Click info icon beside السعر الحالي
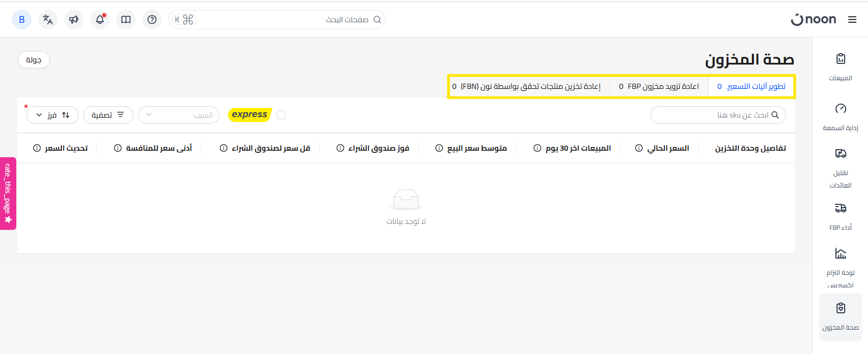Image resolution: width=868 pixels, height=354 pixels. click(639, 148)
